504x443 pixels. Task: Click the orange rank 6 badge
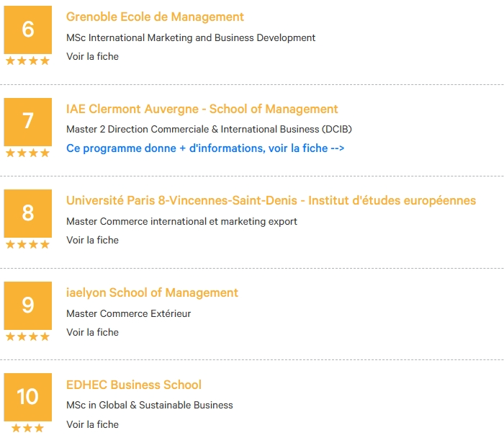point(27,30)
